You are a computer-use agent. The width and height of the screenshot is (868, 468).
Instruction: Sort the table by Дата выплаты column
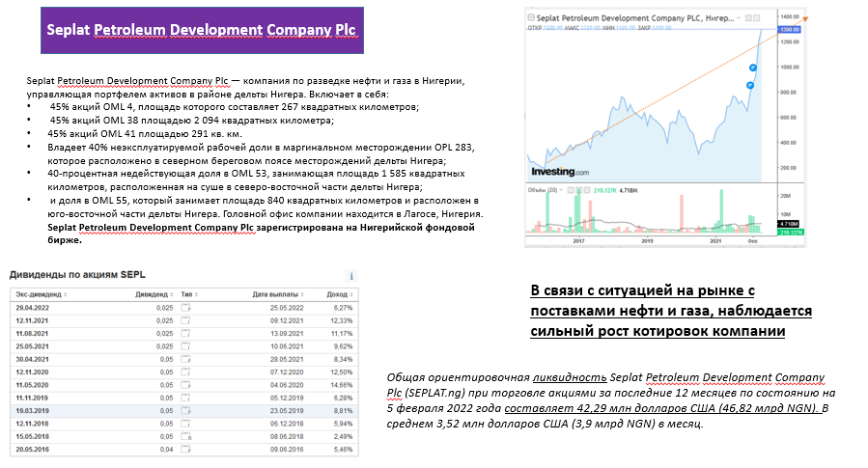pos(278,294)
